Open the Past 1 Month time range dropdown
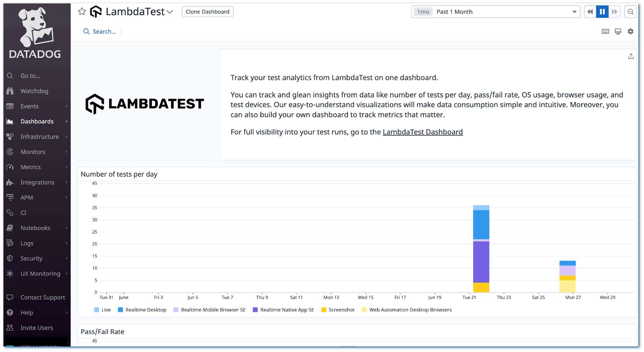The height and width of the screenshot is (352, 644). coord(496,12)
